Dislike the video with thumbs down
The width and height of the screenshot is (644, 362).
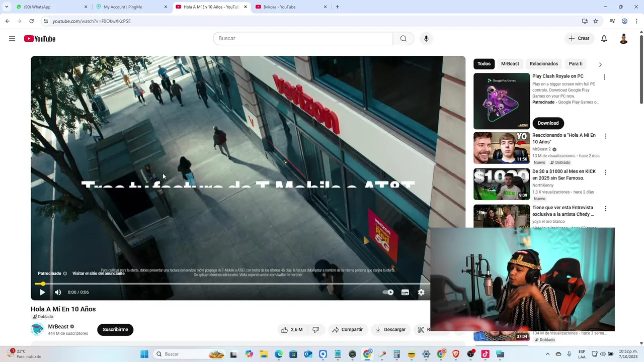click(x=315, y=330)
